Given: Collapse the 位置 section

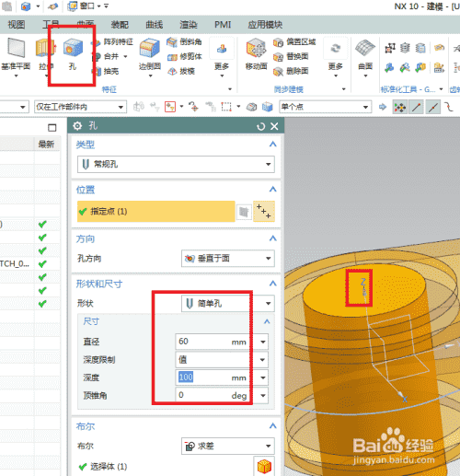Looking at the screenshot, I should click(x=272, y=190).
